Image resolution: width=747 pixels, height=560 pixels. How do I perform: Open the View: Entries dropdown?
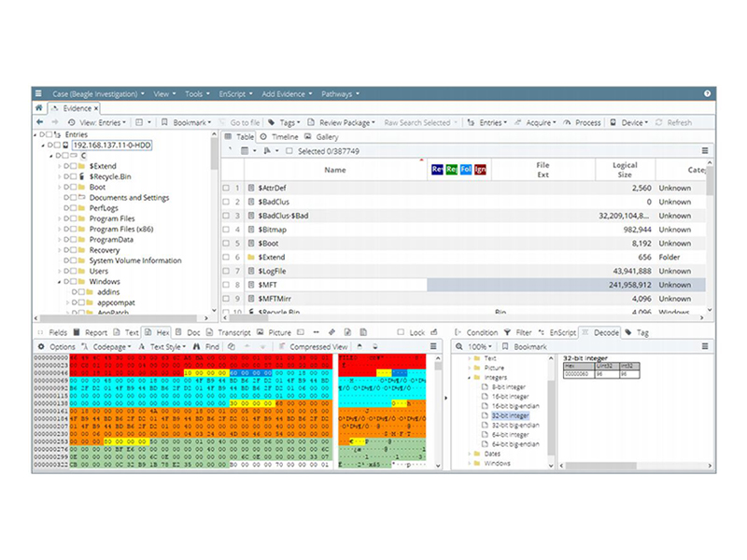click(x=97, y=122)
